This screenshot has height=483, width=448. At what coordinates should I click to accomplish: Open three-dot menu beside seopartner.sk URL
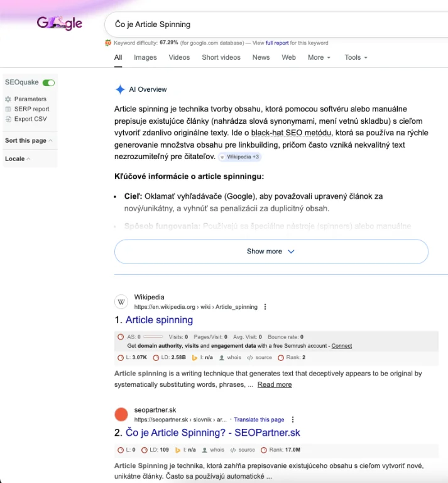(x=293, y=419)
